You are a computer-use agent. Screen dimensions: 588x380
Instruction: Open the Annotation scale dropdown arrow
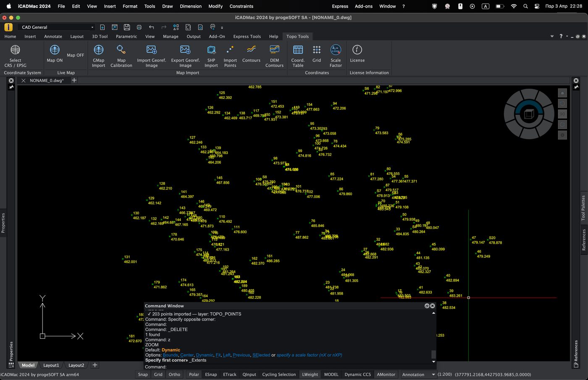pos(433,375)
